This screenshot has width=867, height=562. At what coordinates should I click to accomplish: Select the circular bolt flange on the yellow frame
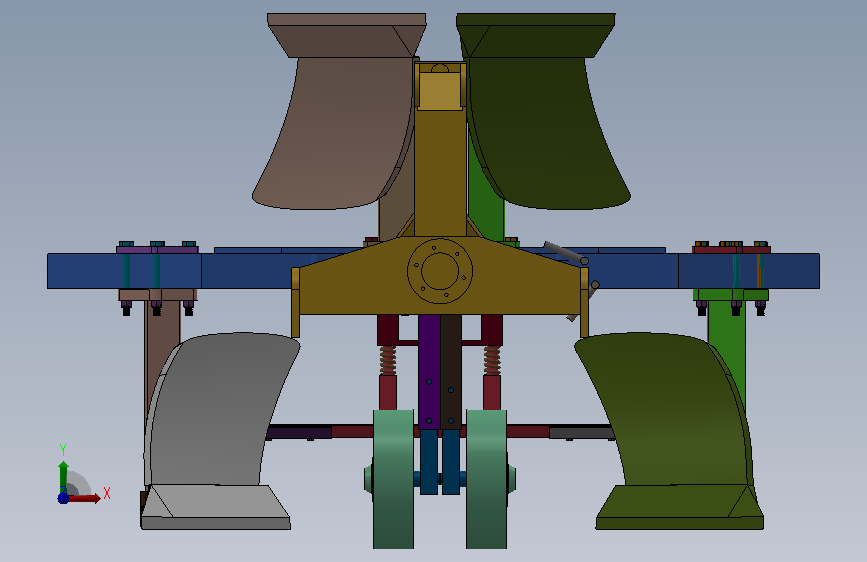click(440, 271)
